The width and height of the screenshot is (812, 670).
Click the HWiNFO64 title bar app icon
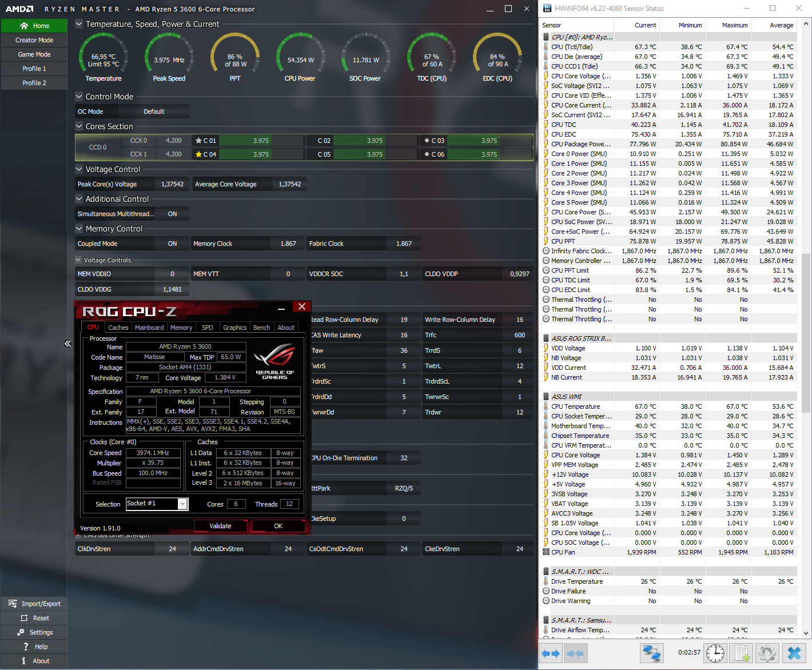(x=547, y=8)
